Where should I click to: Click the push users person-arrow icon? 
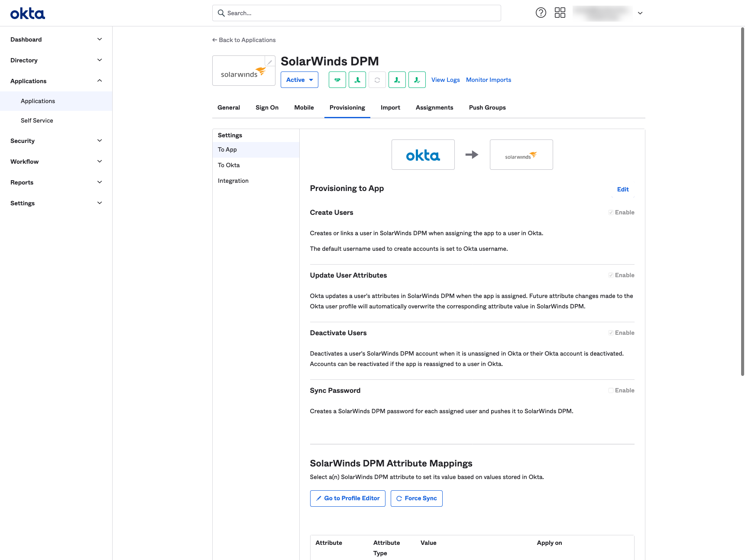point(397,80)
